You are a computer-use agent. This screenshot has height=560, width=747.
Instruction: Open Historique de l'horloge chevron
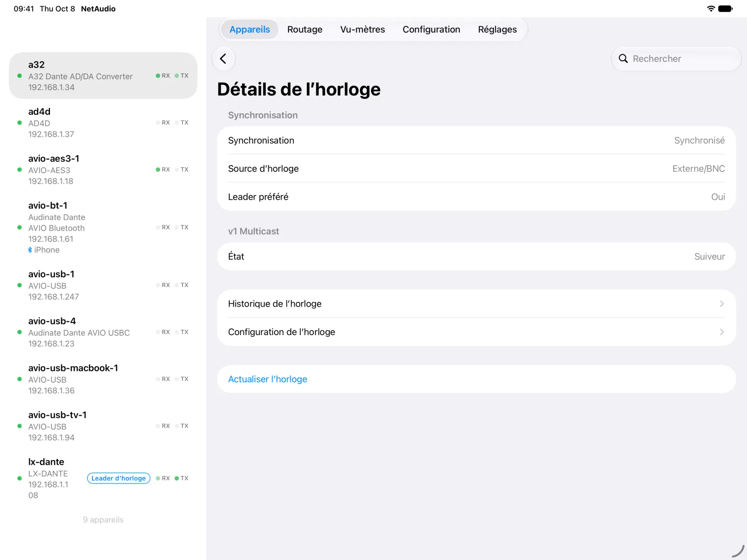722,304
